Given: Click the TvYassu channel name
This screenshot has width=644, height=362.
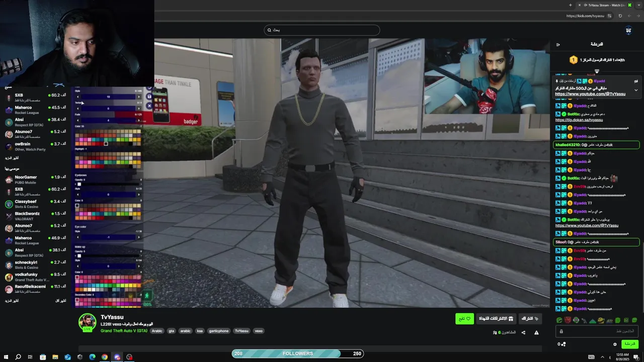Looking at the screenshot, I should click(112, 317).
